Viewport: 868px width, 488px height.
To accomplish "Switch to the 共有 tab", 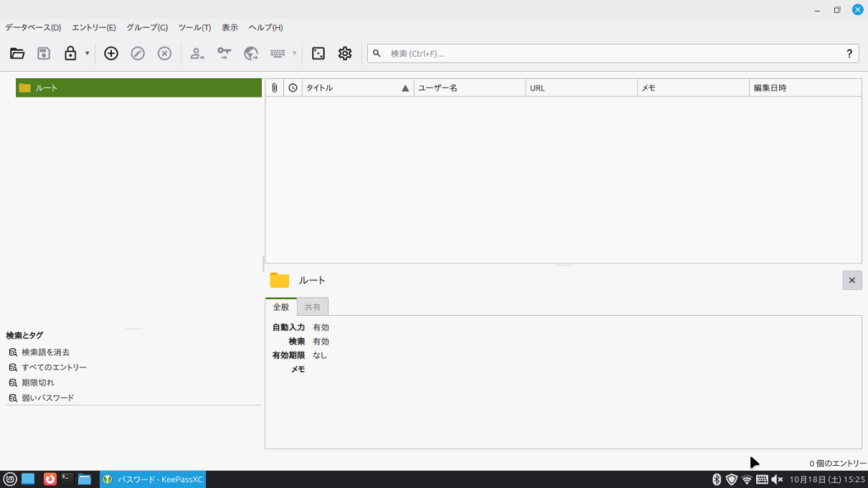I will [313, 307].
